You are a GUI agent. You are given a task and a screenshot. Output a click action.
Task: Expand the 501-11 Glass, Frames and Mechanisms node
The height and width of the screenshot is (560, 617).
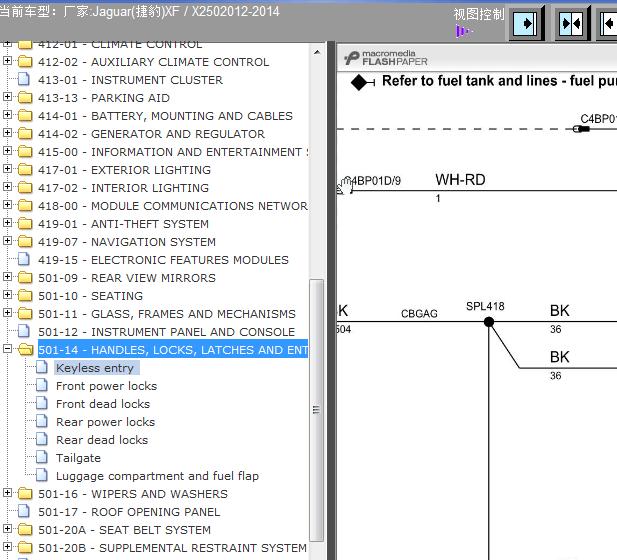(x=7, y=313)
